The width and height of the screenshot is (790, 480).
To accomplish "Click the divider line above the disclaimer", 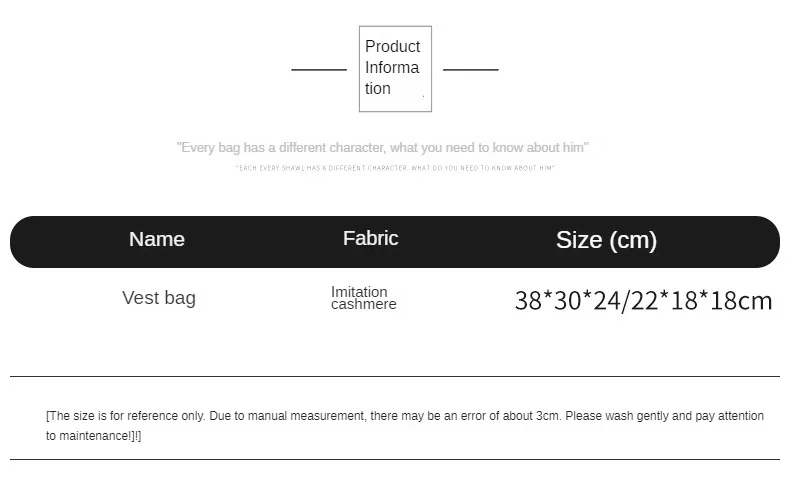I will [395, 377].
